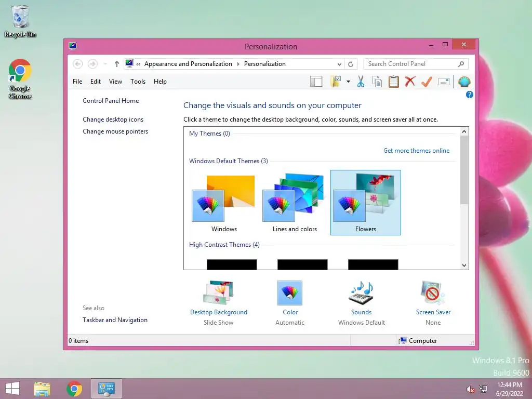Click the Forward navigation arrow
Viewport: 532px width, 399px height.
tap(92, 64)
